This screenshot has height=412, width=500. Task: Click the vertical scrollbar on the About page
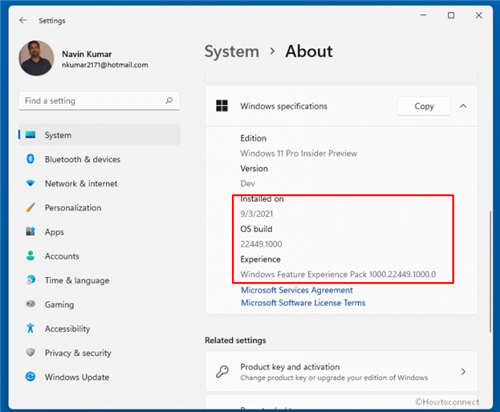coord(490,271)
